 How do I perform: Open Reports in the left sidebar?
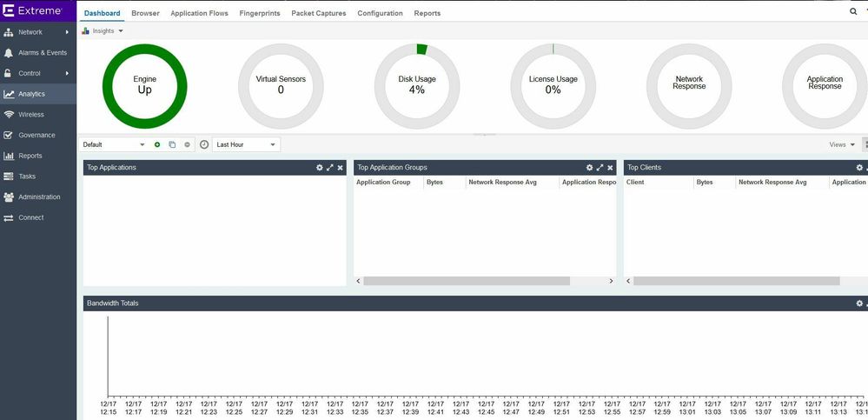click(x=38, y=156)
